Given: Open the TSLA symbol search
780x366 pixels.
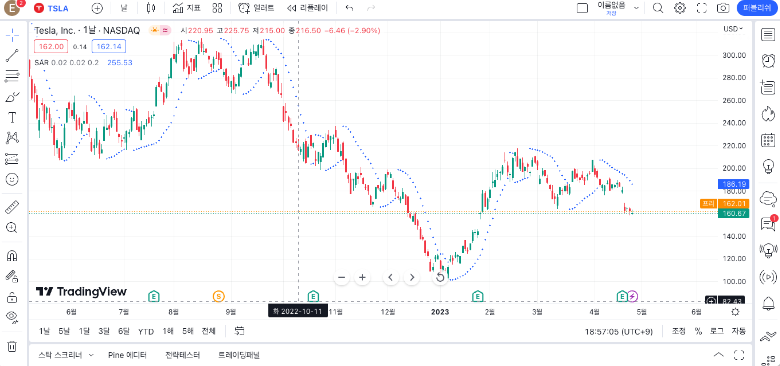Looking at the screenshot, I should (x=52, y=8).
